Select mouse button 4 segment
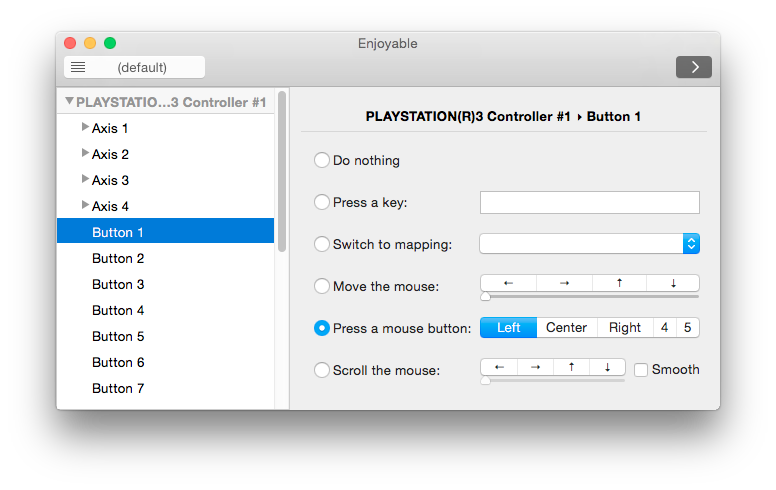Image resolution: width=776 pixels, height=490 pixels. click(665, 328)
